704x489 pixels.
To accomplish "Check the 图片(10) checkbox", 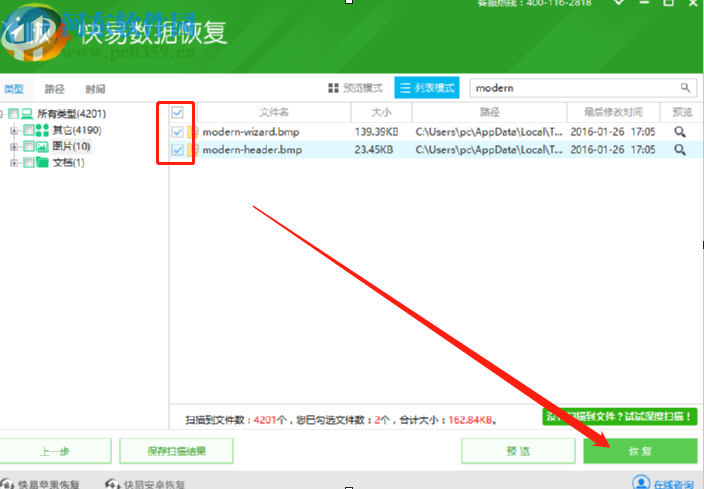I will 29,146.
